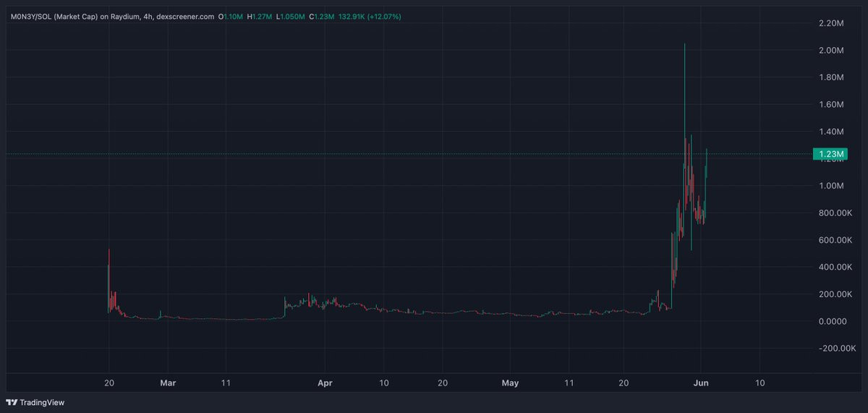
Task: Click the M0N3Y/SOL chart title
Action: pos(112,16)
